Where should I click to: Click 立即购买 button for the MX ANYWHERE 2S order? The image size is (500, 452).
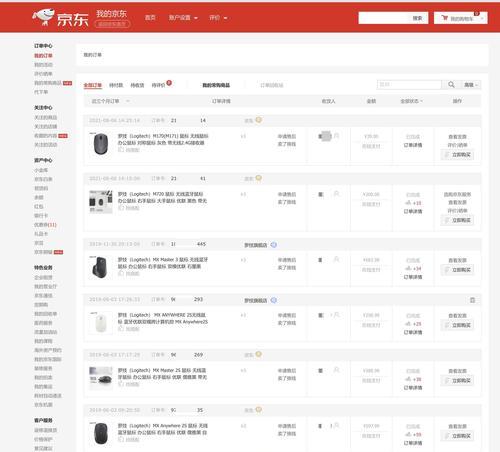tap(457, 325)
